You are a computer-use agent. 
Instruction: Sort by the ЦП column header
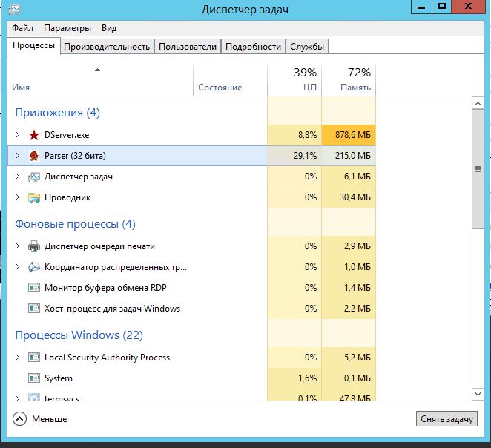[x=294, y=80]
